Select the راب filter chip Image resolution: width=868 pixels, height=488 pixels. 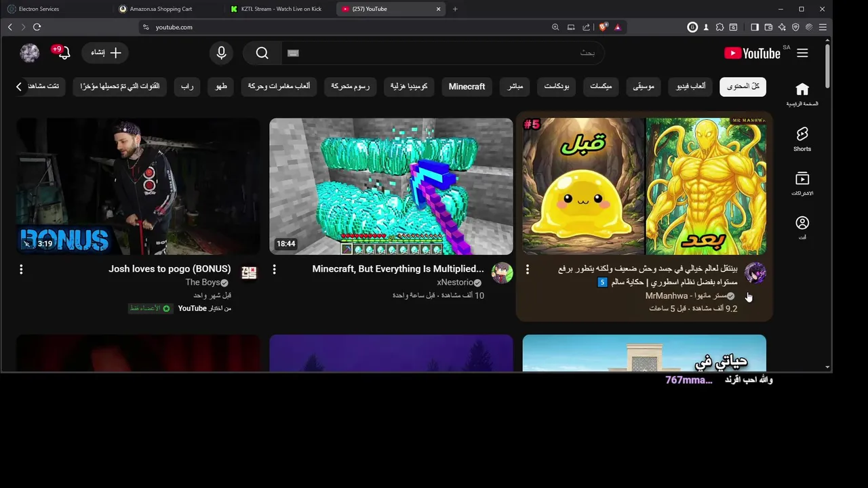coord(187,86)
